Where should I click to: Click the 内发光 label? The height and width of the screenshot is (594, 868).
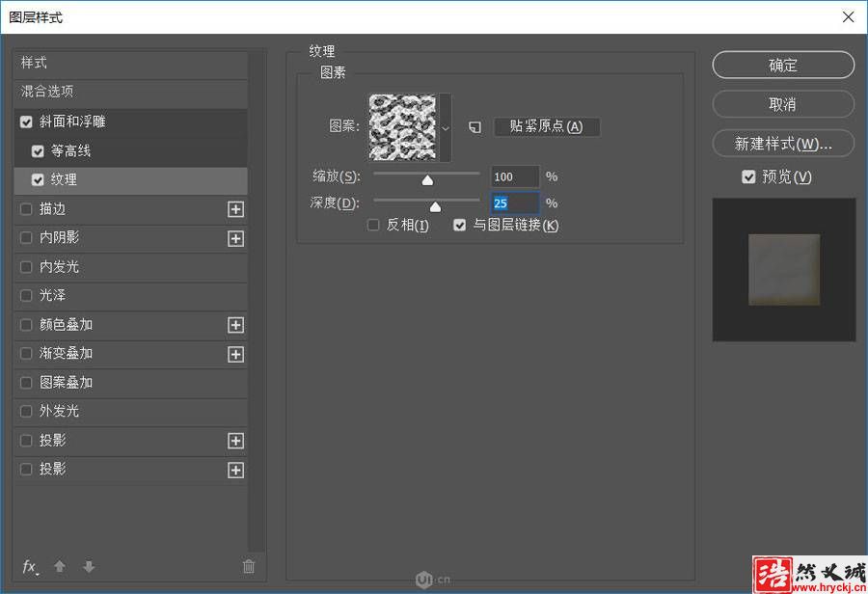(x=59, y=267)
